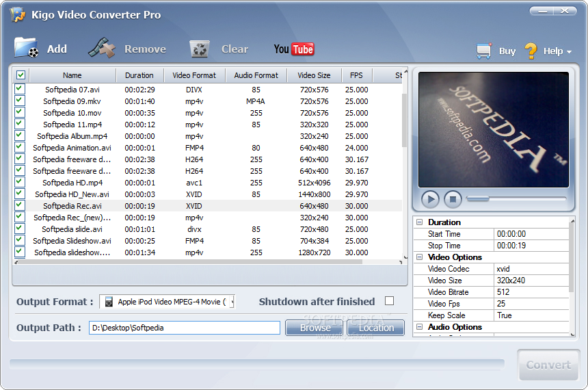Change the Video Bitrate value 512

(531, 292)
